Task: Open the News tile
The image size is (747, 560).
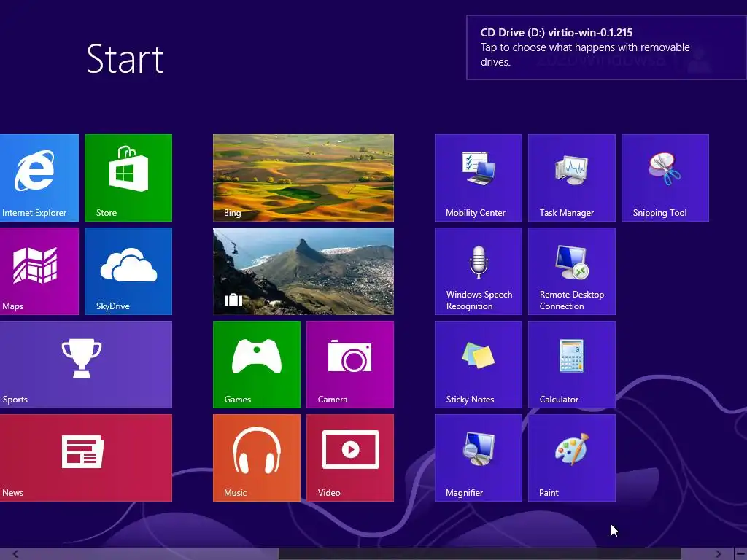Action: 86,458
